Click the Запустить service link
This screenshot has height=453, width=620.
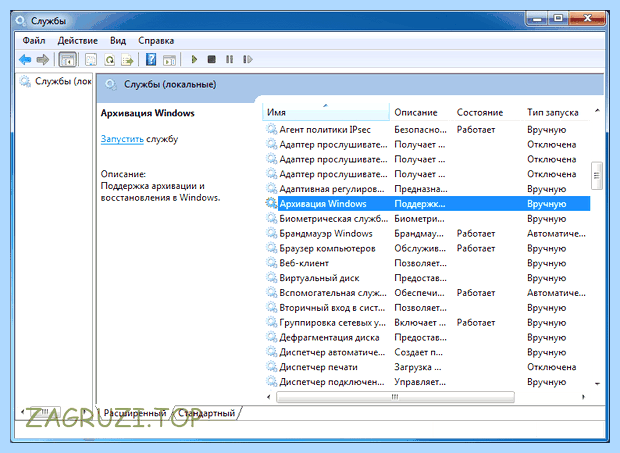pos(122,139)
